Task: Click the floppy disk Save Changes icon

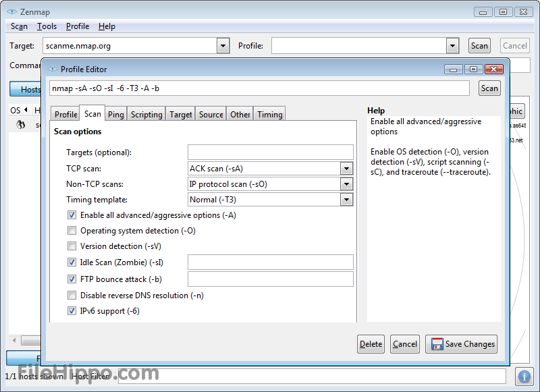Action: 437,344
